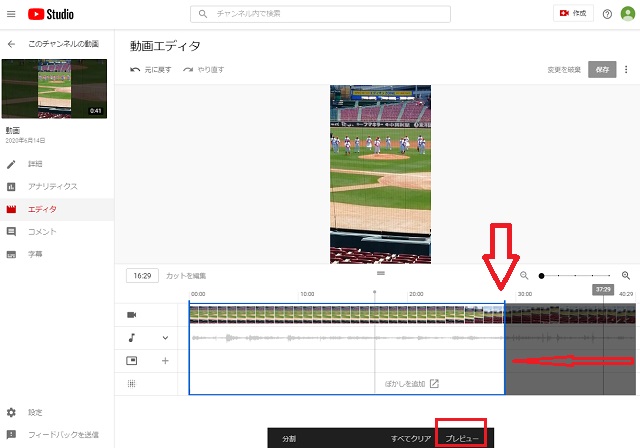Screen dimensions: 640x448
Task: Click the YouTube Studio logo
Action: 51,14
